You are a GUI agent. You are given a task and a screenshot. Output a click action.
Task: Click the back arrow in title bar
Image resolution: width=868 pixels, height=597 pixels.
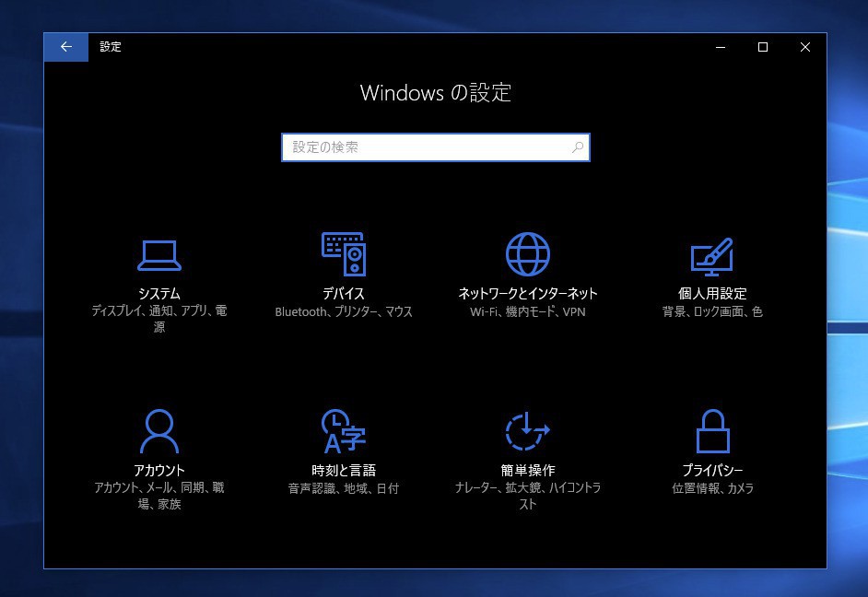coord(65,47)
